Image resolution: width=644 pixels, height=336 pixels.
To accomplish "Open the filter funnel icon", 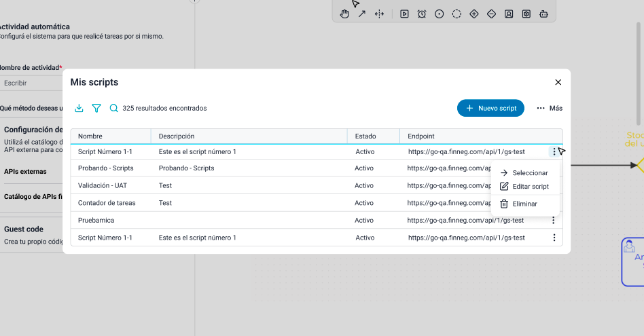I will 96,108.
